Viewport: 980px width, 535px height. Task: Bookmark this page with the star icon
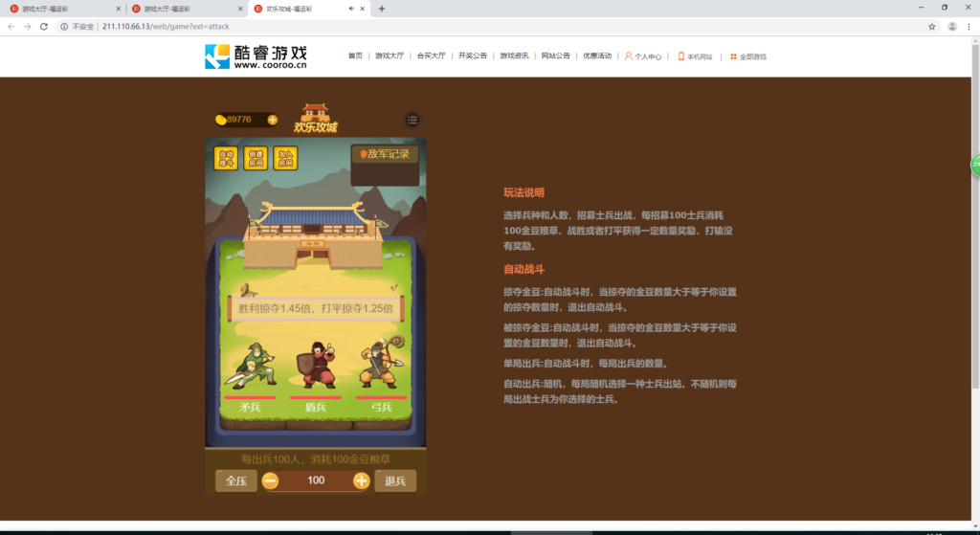(x=932, y=27)
